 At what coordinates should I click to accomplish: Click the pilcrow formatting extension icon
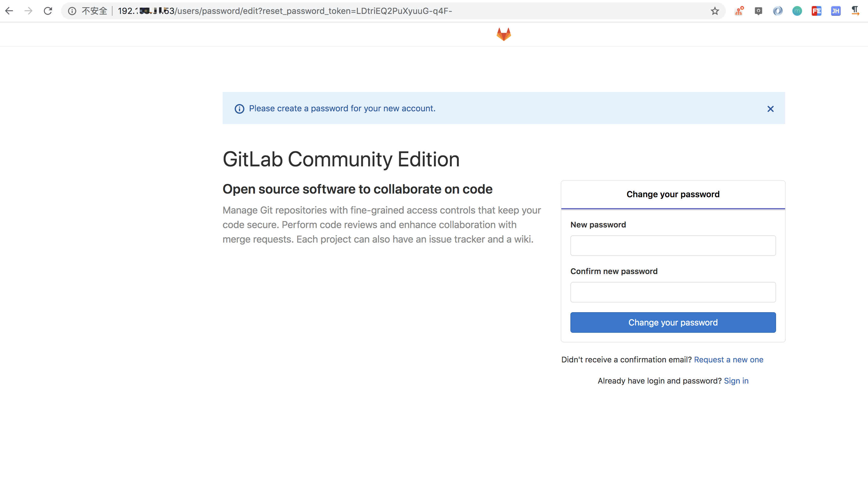[x=855, y=11]
